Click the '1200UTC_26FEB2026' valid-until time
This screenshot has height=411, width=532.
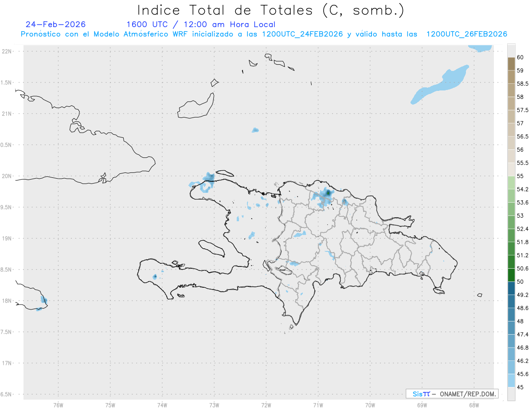tap(466, 34)
